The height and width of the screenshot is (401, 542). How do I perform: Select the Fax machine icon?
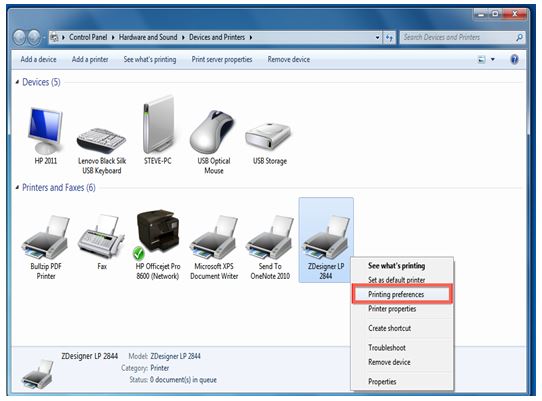pyautogui.click(x=101, y=236)
